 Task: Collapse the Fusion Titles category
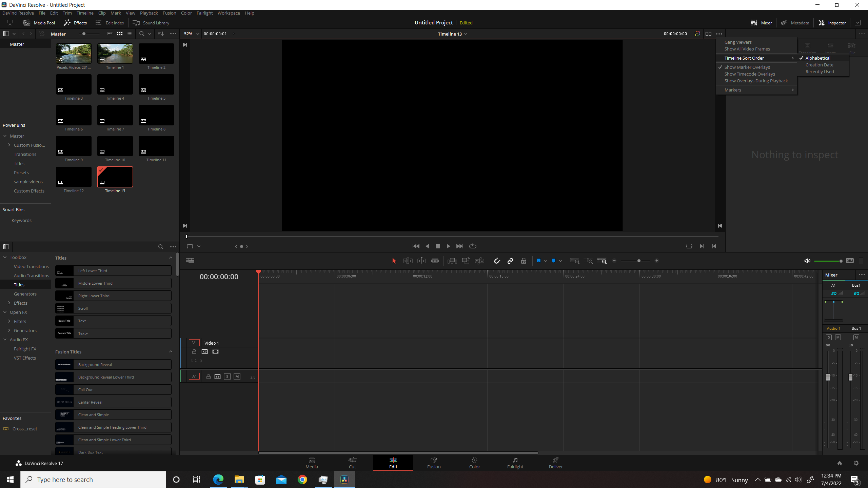171,352
